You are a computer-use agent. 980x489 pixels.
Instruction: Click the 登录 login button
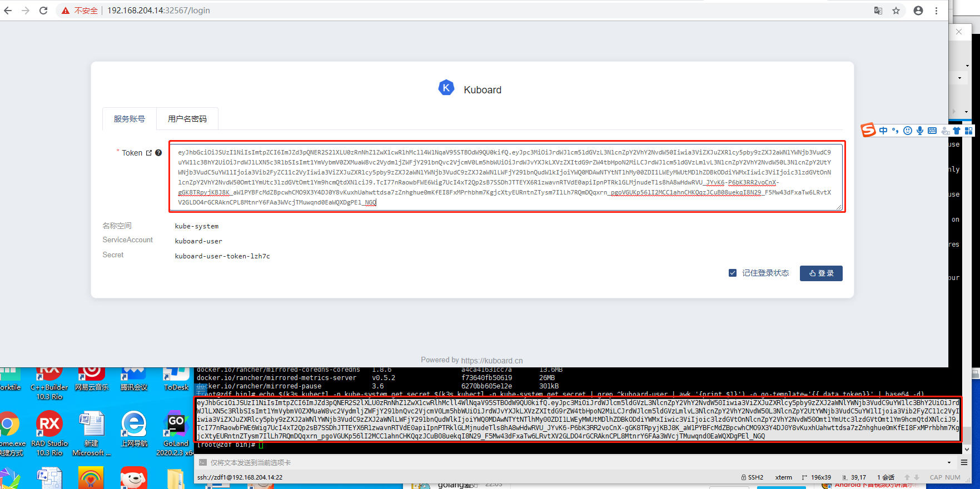821,273
